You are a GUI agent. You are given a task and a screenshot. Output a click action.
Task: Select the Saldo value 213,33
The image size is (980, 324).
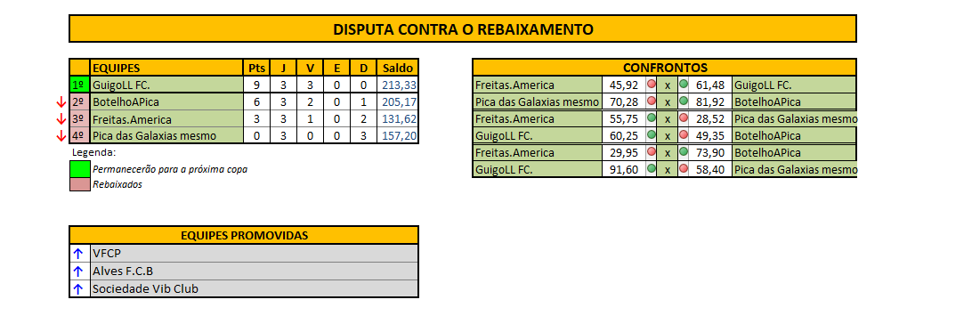(398, 85)
